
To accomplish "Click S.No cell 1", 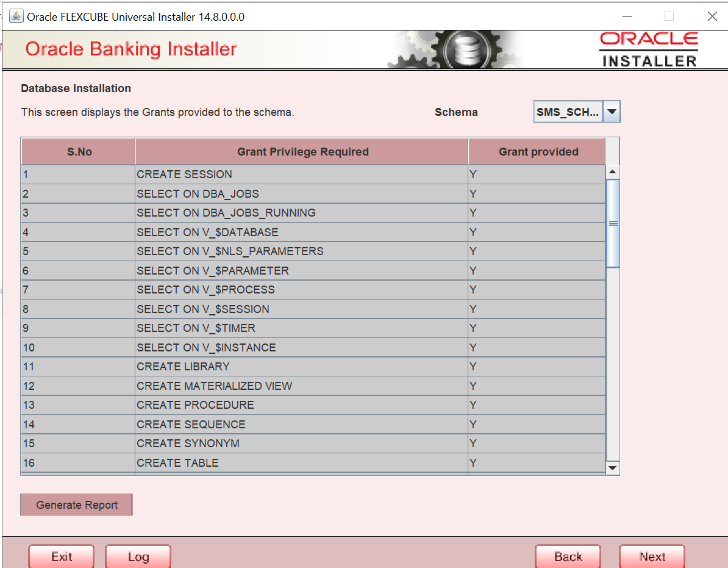I will pos(78,174).
